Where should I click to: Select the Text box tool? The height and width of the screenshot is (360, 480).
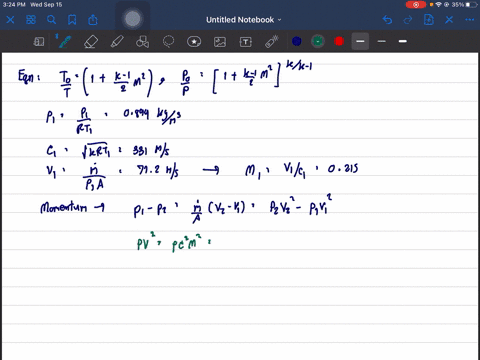246,42
